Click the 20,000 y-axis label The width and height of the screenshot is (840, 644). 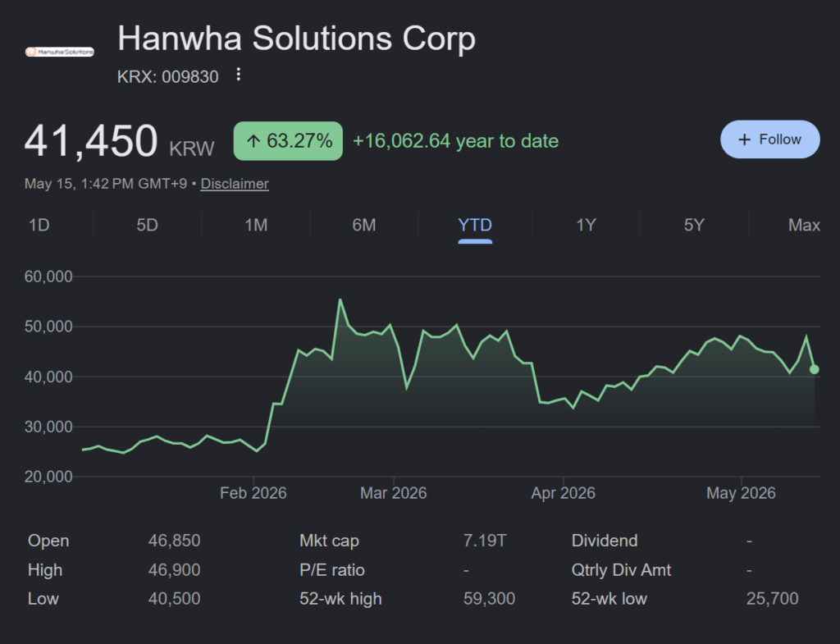48,477
